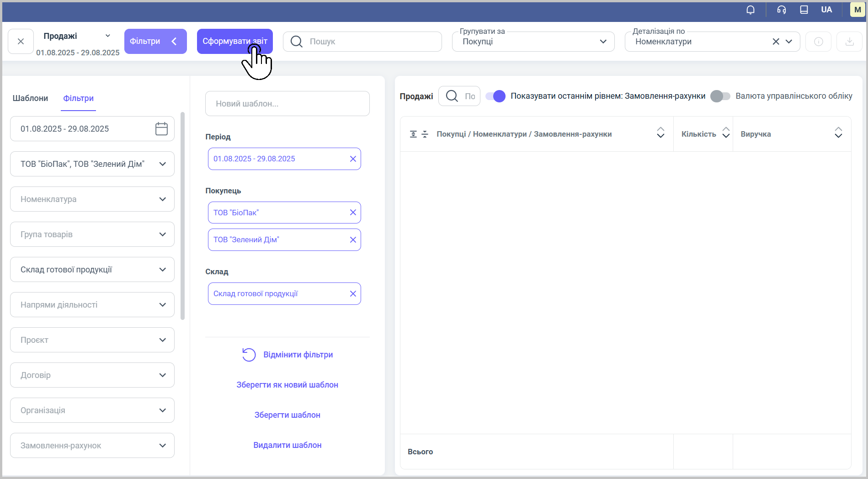The image size is (868, 479).
Task: Click expand all rows icon in table header
Action: tap(413, 134)
